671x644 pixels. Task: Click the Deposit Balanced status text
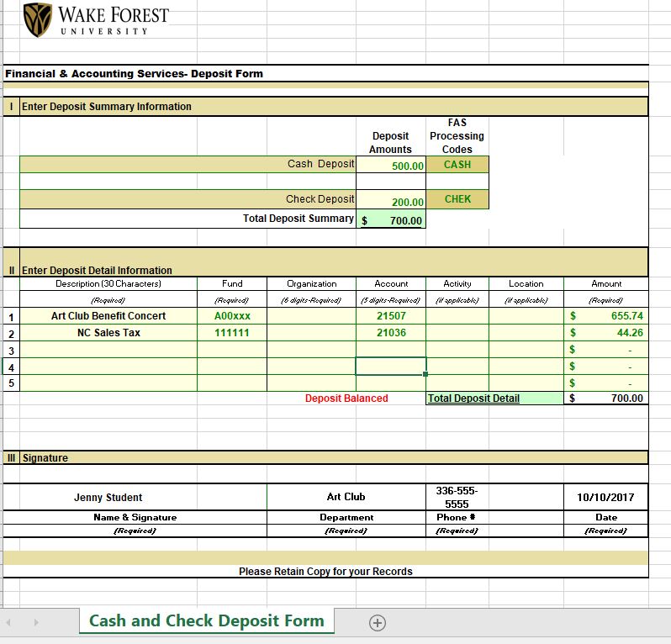tap(346, 398)
